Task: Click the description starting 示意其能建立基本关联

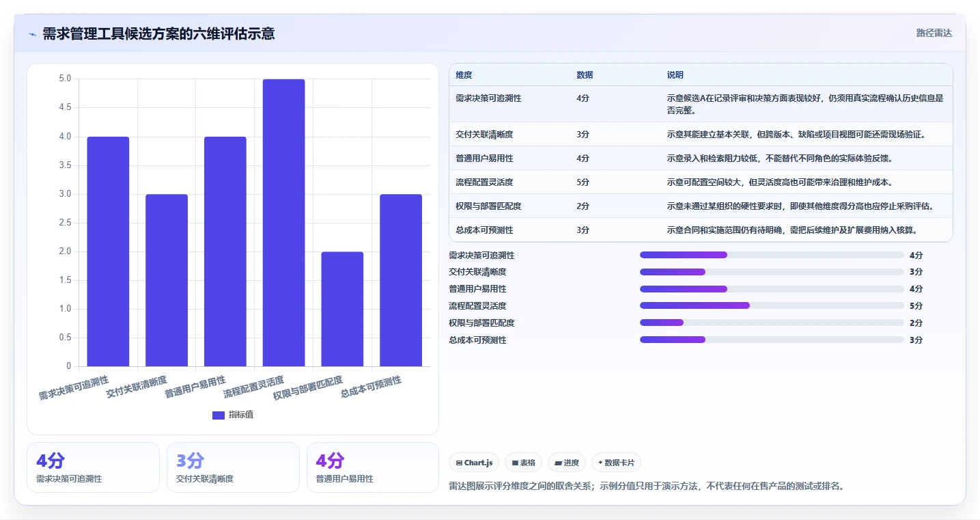Action: (x=796, y=135)
